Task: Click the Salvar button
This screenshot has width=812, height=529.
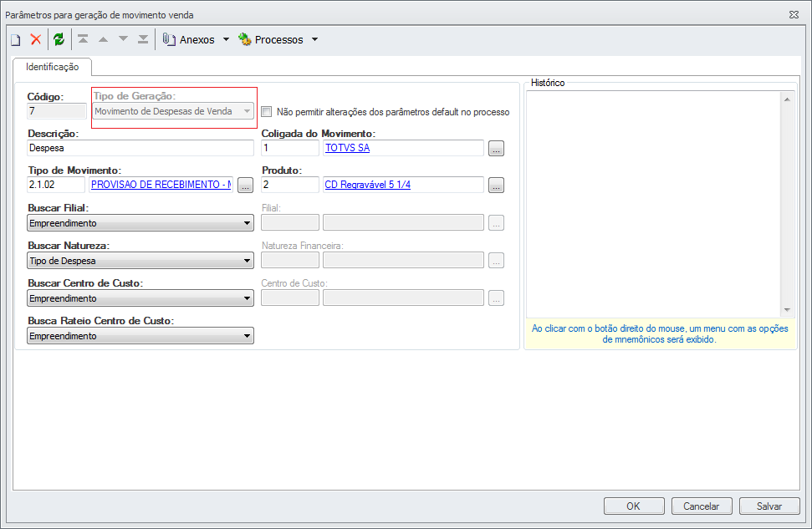Action: pos(769,506)
